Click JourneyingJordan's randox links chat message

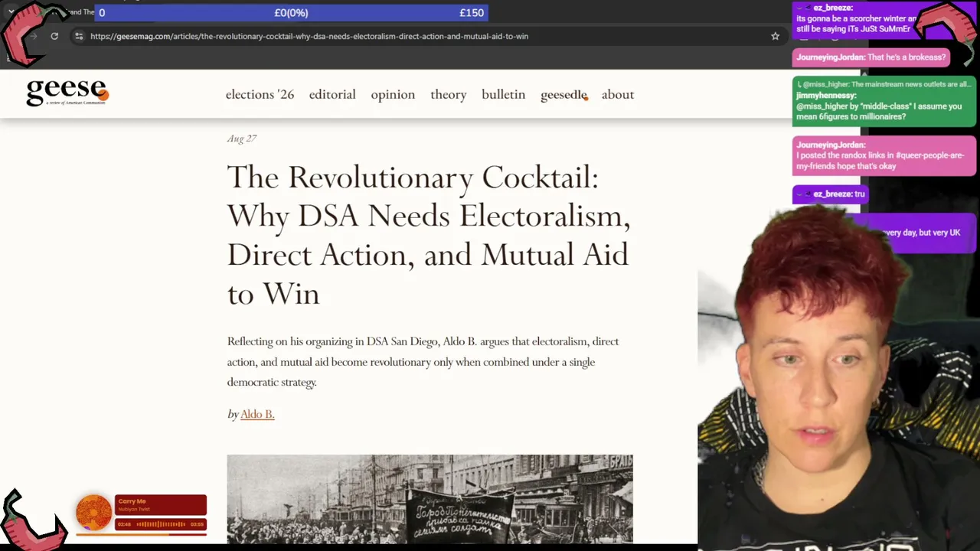coord(884,155)
